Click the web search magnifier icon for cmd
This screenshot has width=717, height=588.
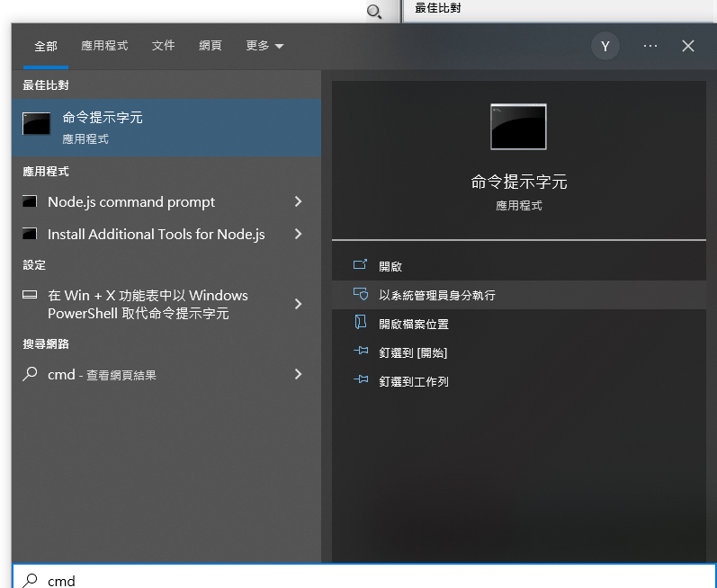click(30, 375)
